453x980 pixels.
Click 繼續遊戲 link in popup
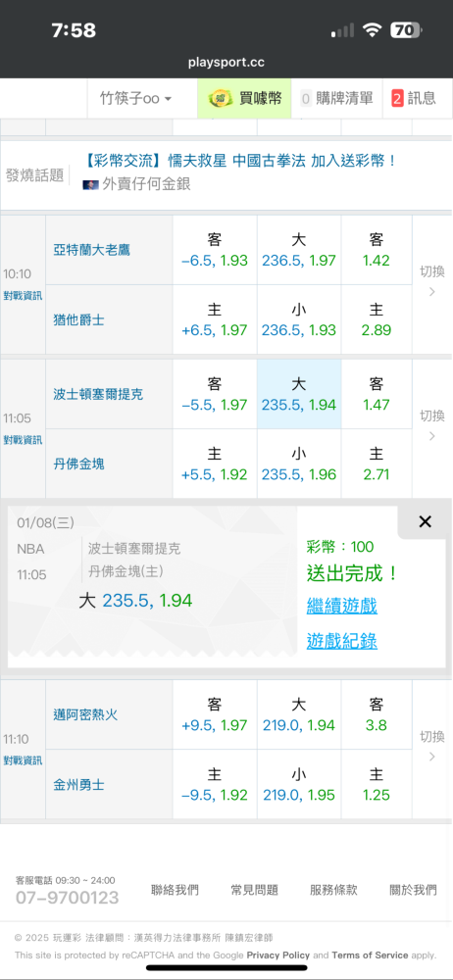click(341, 606)
